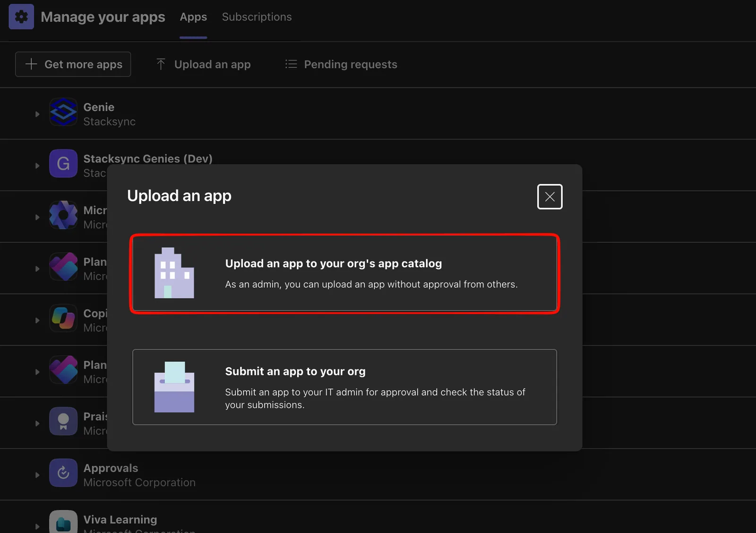756x533 pixels.
Task: Click the Viva Learning app icon
Action: (x=63, y=522)
